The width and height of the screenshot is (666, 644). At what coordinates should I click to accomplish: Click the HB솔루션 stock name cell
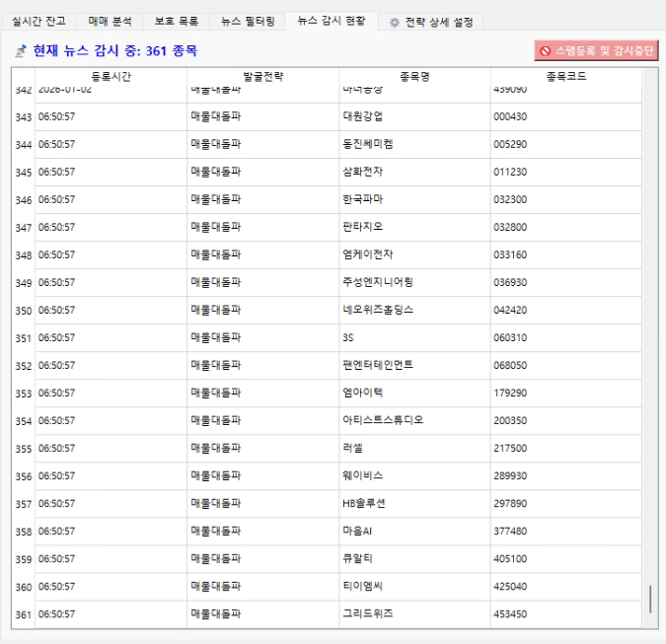point(414,504)
